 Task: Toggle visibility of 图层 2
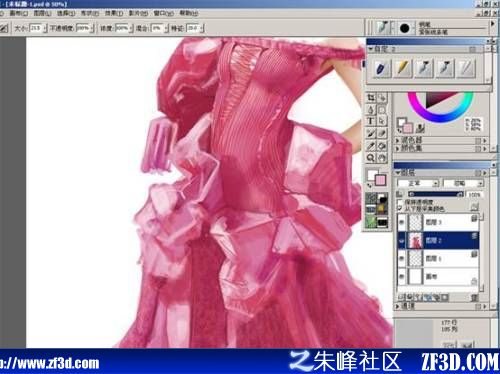tap(402, 240)
